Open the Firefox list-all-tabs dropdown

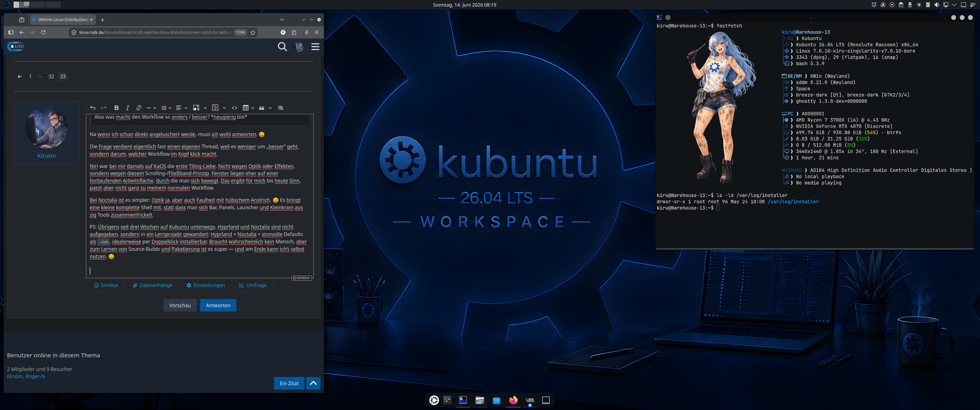(x=282, y=20)
